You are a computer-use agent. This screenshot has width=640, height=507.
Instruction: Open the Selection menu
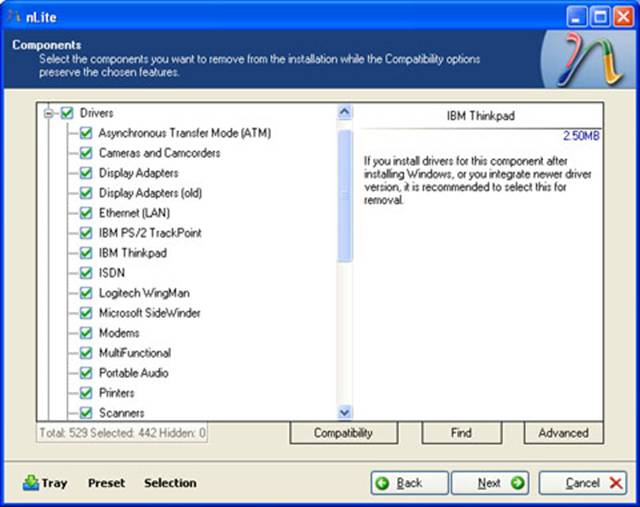(170, 483)
